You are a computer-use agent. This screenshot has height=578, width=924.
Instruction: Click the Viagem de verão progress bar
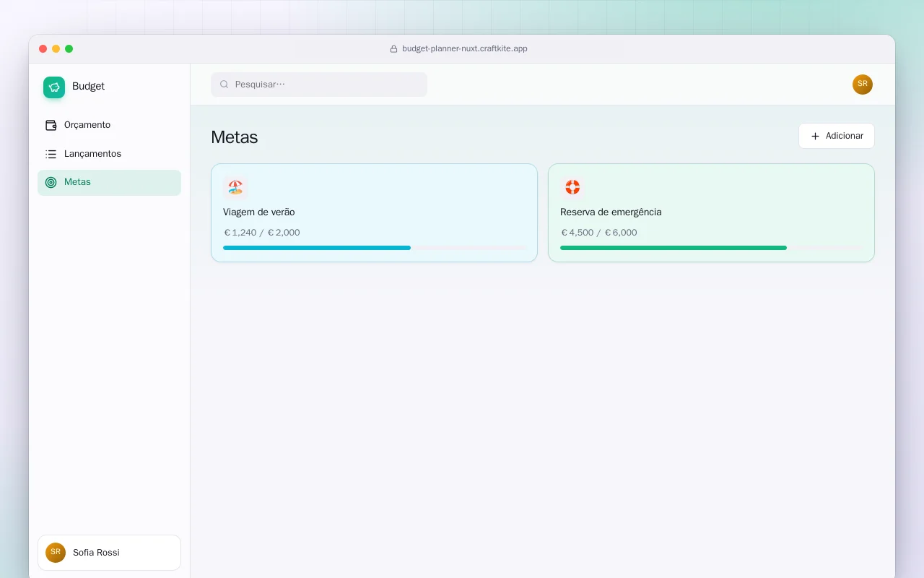click(x=375, y=248)
